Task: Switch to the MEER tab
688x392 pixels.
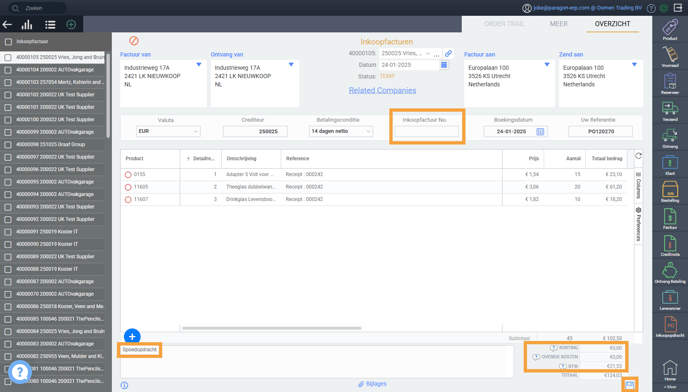Action: [559, 24]
